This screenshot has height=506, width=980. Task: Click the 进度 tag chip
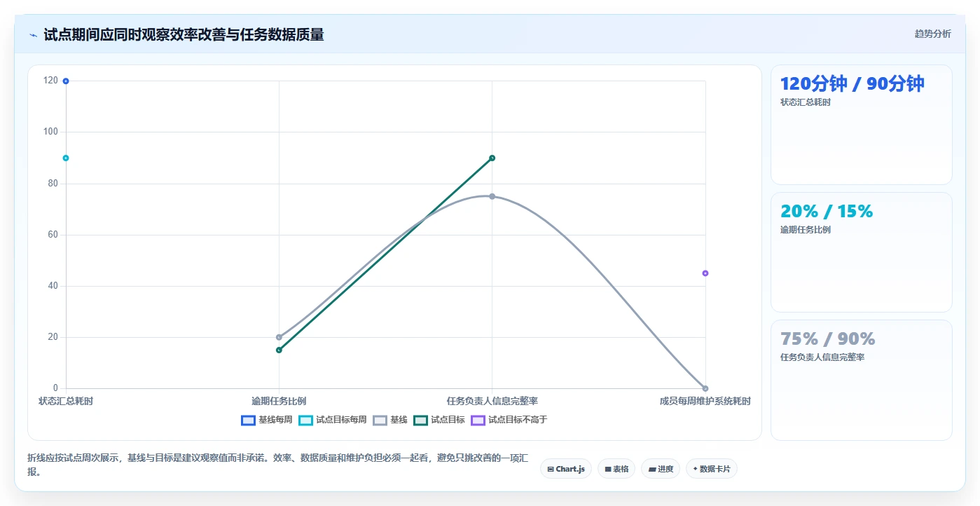tap(661, 469)
